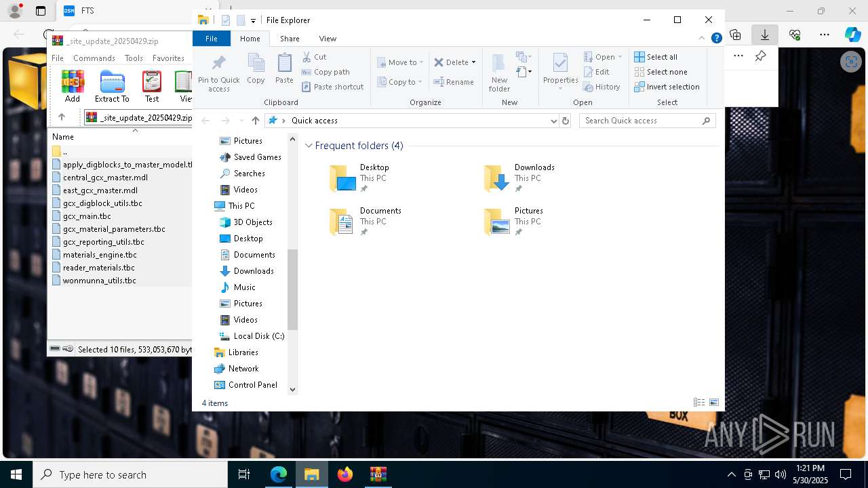Open Firefox from the taskbar
Image resolution: width=868 pixels, height=488 pixels.
[x=345, y=474]
